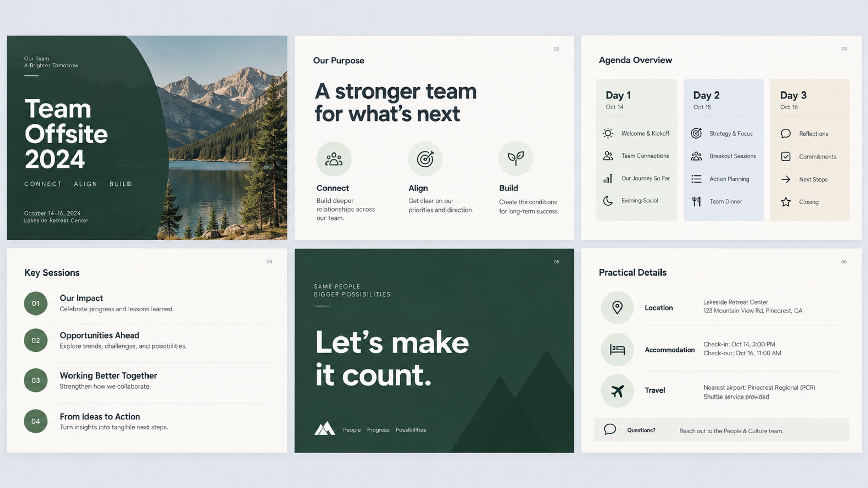Click the SAME PEOPLE BIGGER POSSIBILITIES tagline

[x=352, y=290]
